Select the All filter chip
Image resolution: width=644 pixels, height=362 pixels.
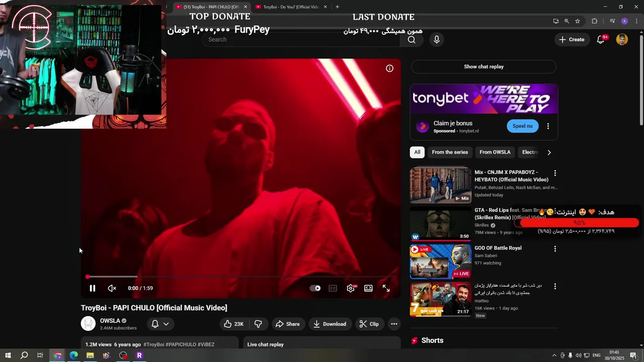[417, 152]
